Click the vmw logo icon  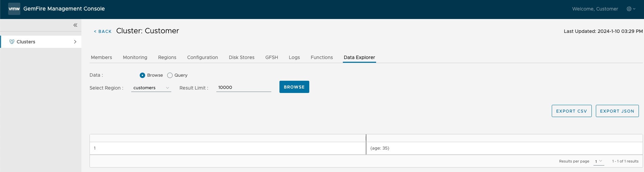tap(14, 9)
